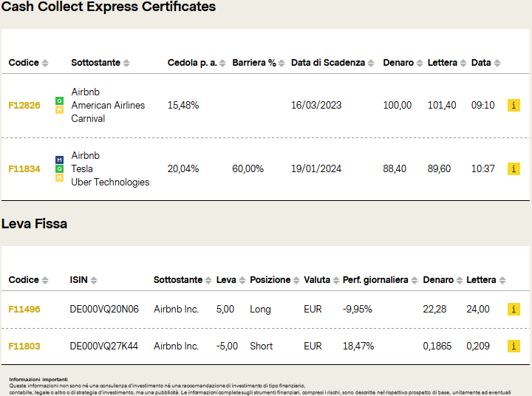This screenshot has height=396, width=532.
Task: Click Informazioni importanti disclaimer heading
Action: tap(38, 379)
